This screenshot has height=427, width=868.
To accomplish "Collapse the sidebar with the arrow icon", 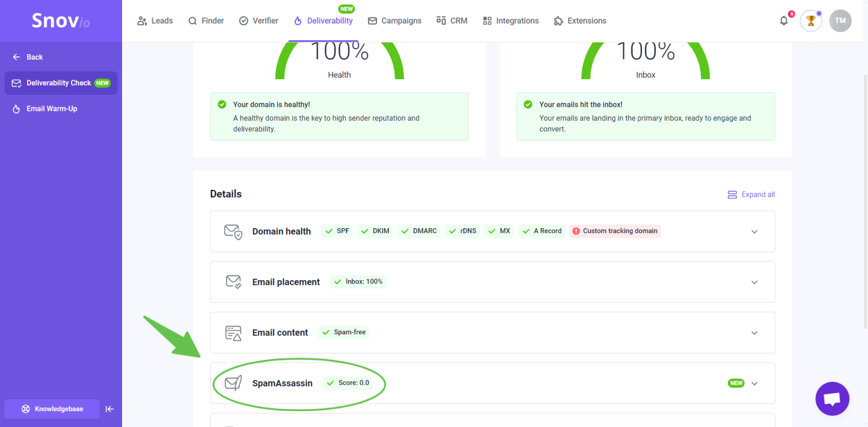I will pyautogui.click(x=110, y=409).
